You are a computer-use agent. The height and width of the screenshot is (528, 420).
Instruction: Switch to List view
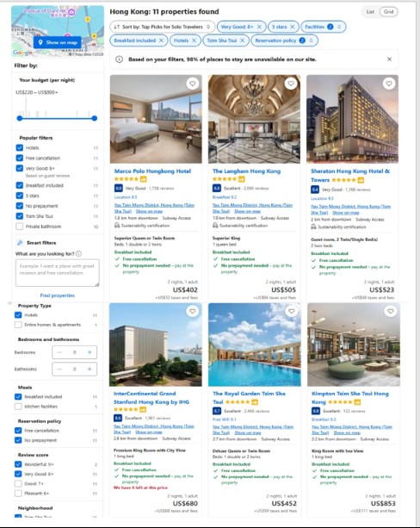[x=370, y=12]
